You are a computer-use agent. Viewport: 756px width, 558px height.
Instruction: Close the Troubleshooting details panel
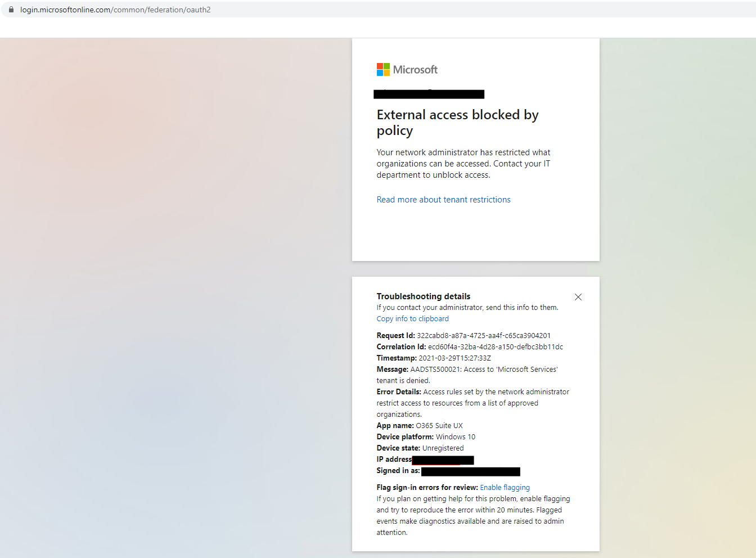[578, 297]
